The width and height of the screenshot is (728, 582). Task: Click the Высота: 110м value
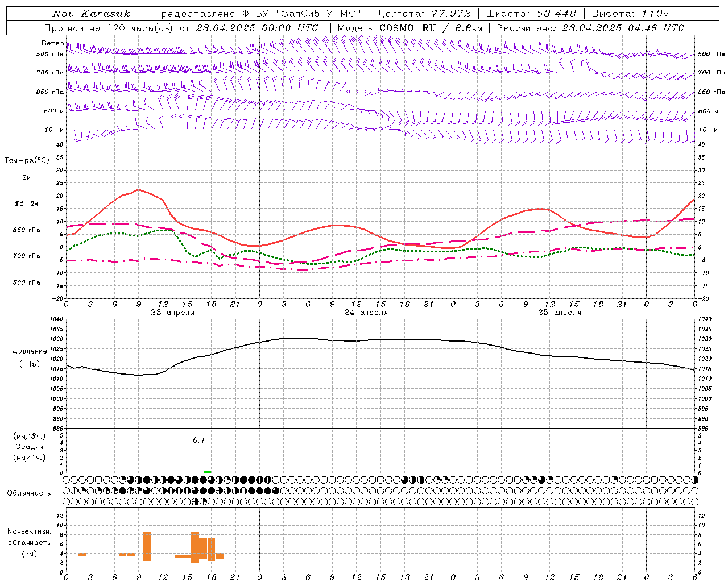630,14
